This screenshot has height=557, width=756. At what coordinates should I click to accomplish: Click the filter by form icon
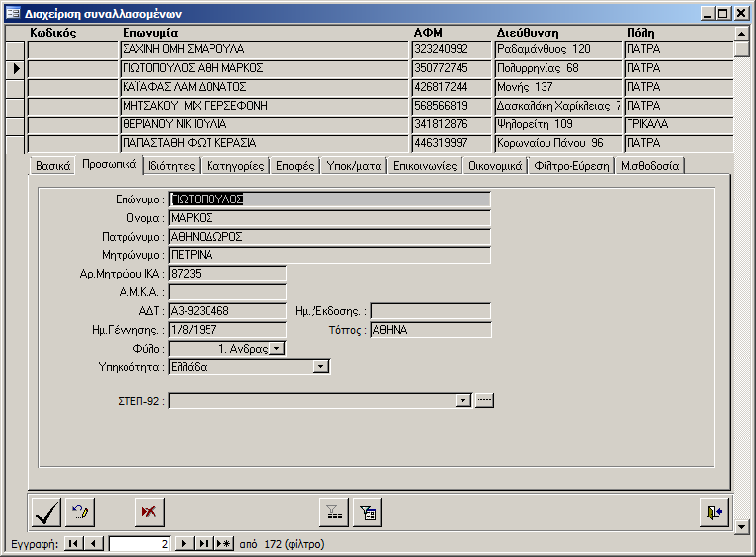(368, 512)
